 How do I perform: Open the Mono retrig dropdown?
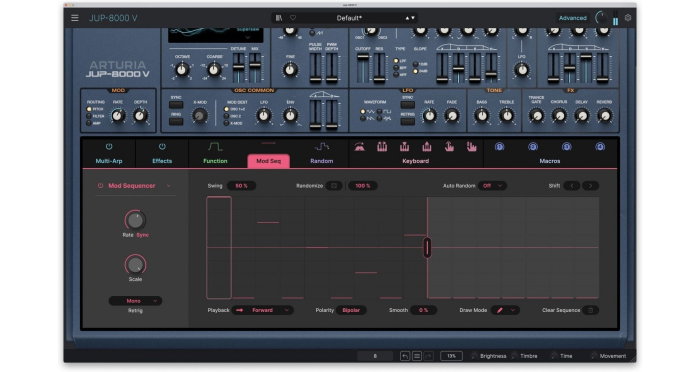[x=135, y=301]
